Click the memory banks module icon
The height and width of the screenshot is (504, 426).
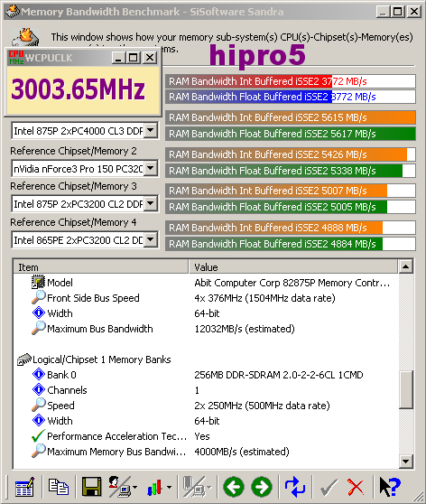click(24, 359)
